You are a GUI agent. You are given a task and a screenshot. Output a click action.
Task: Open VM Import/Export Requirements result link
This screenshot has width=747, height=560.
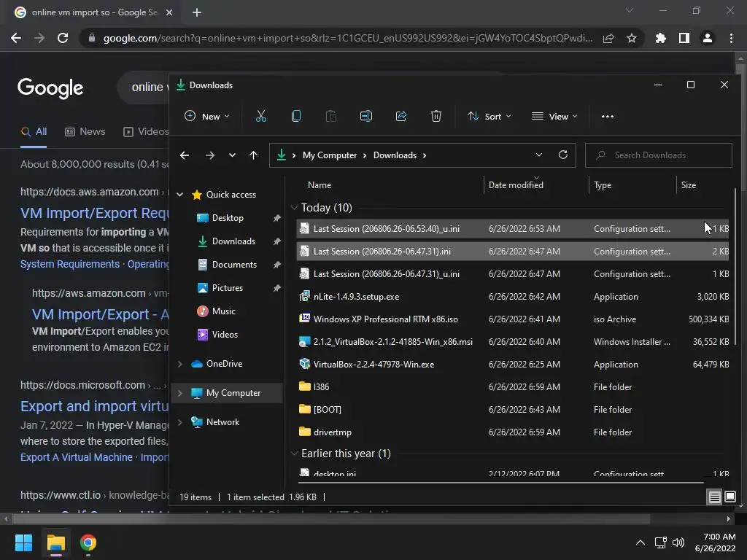click(95, 213)
